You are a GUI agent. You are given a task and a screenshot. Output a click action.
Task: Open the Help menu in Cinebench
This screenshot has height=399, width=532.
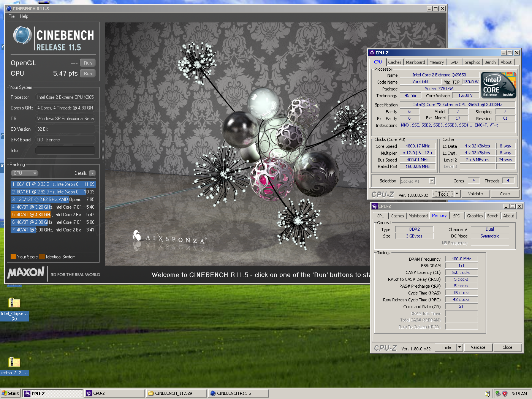[24, 16]
